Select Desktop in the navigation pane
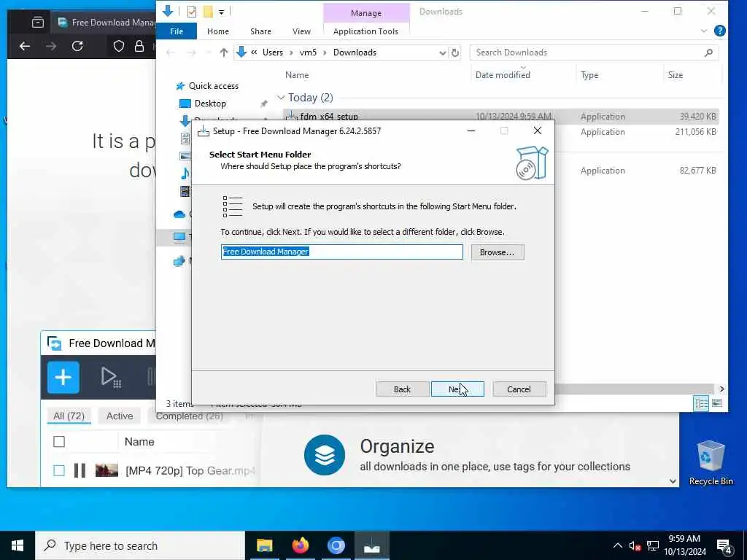The height and width of the screenshot is (560, 747). pos(210,104)
